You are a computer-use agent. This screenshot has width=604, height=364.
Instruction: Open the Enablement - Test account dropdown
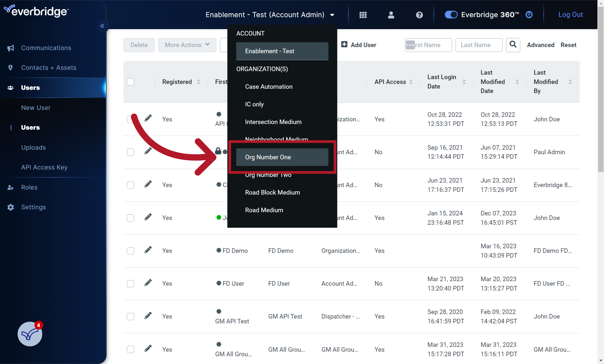[270, 15]
